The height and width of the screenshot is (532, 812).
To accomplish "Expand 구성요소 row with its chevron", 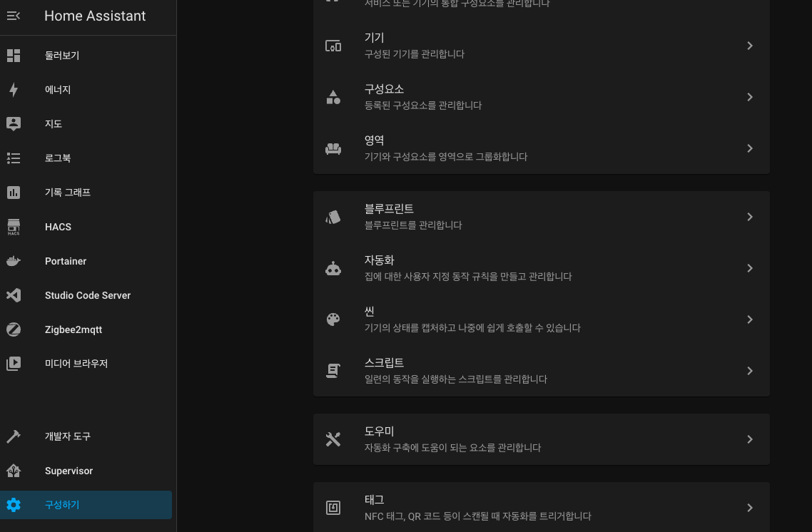I will coord(749,97).
